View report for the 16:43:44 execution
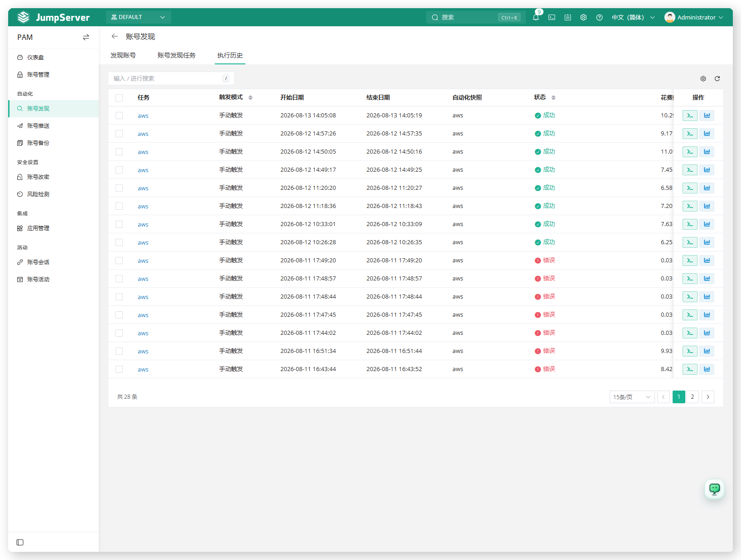Screen dimensions: 741x560 707,369
